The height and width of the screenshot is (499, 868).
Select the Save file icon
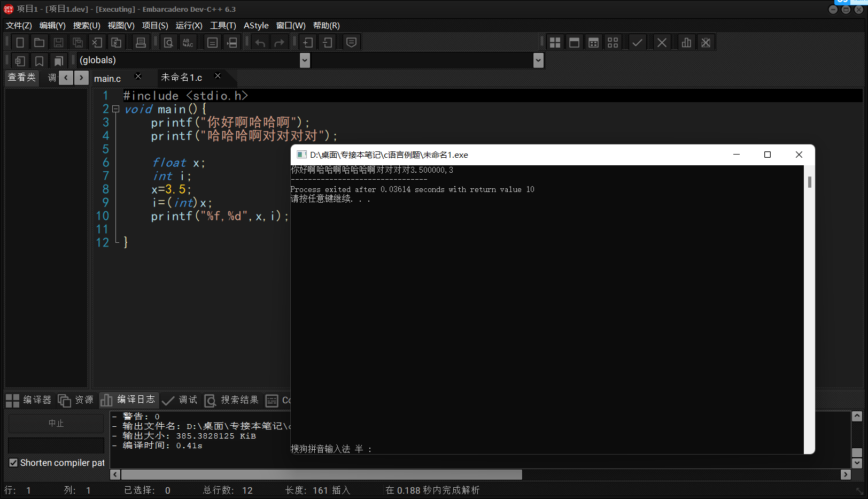[58, 42]
